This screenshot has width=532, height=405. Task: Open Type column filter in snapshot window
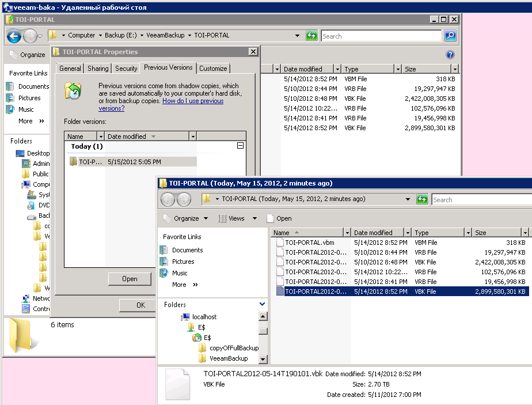coord(468,233)
